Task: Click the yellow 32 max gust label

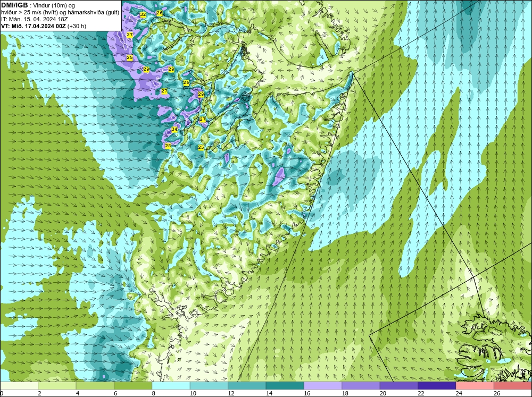Action: (x=143, y=14)
